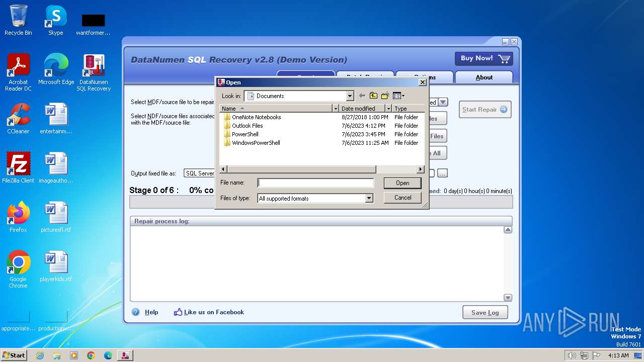Open the Help link
Viewport: 644px width, 362px height.
pyautogui.click(x=151, y=312)
